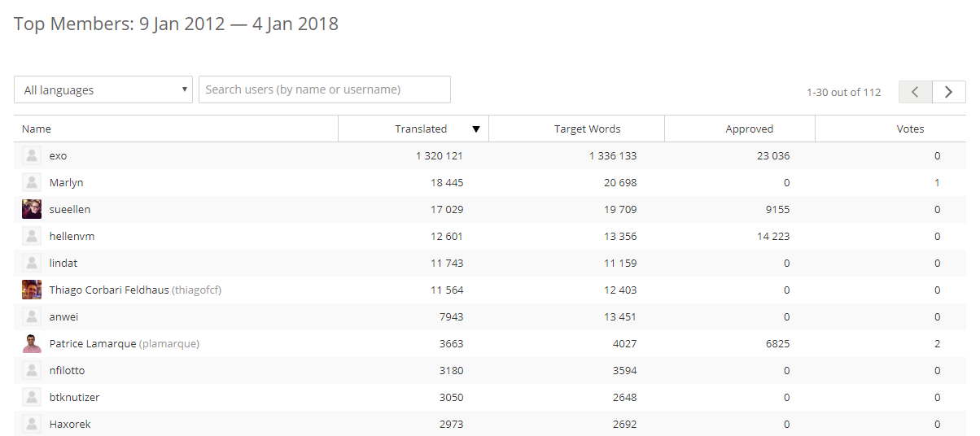
Task: Click Patrice Lamarque's avatar photo
Action: (x=32, y=343)
